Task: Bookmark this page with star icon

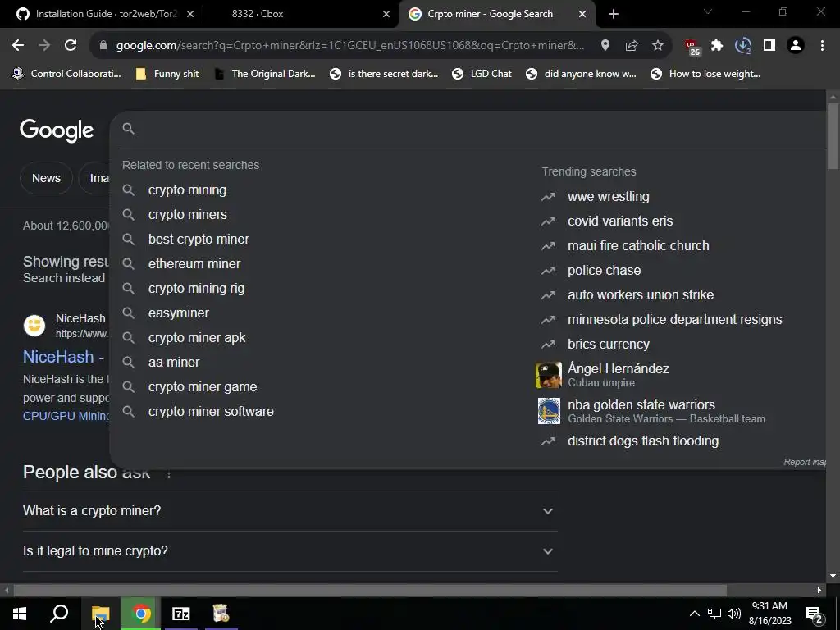Action: coord(658,46)
